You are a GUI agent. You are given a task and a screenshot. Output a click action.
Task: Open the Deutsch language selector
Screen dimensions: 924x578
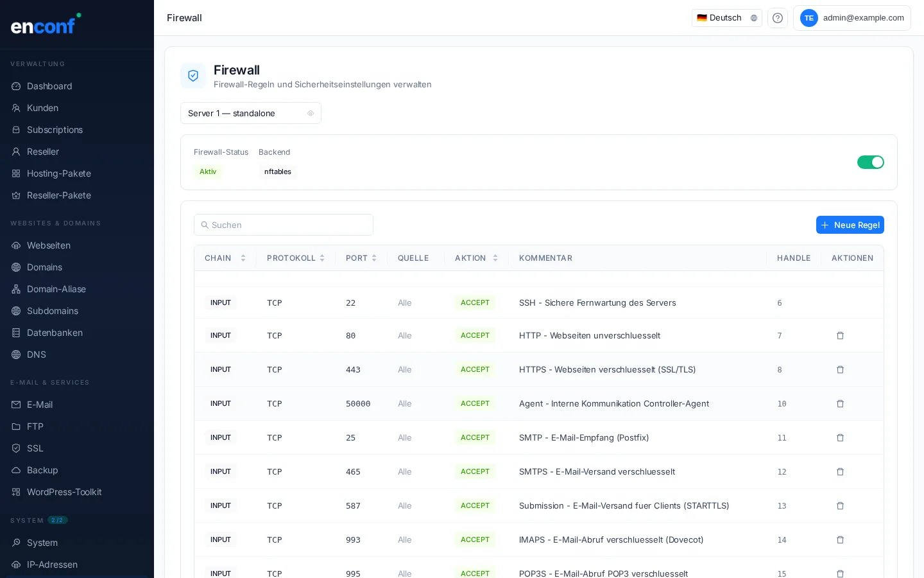click(727, 18)
